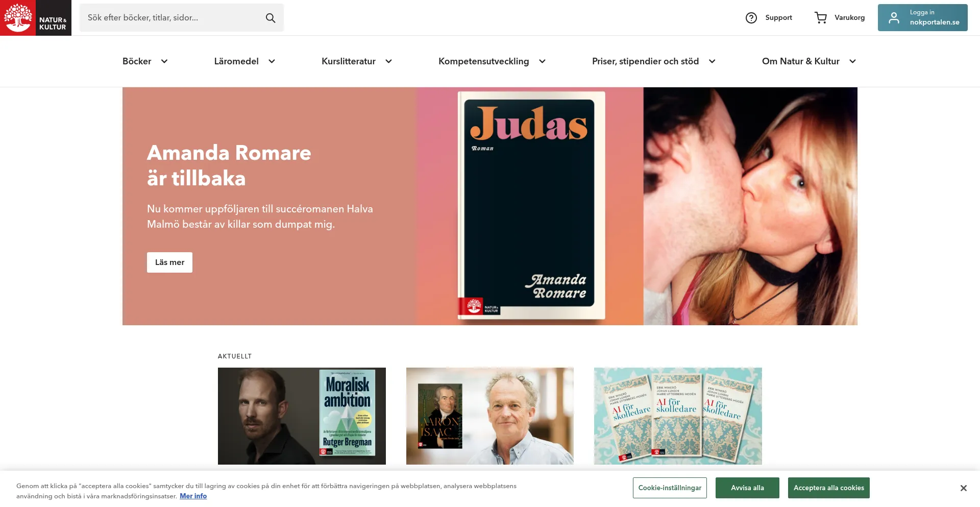980x507 pixels.
Task: Open the Kompetensutveckling menu
Action: point(483,61)
